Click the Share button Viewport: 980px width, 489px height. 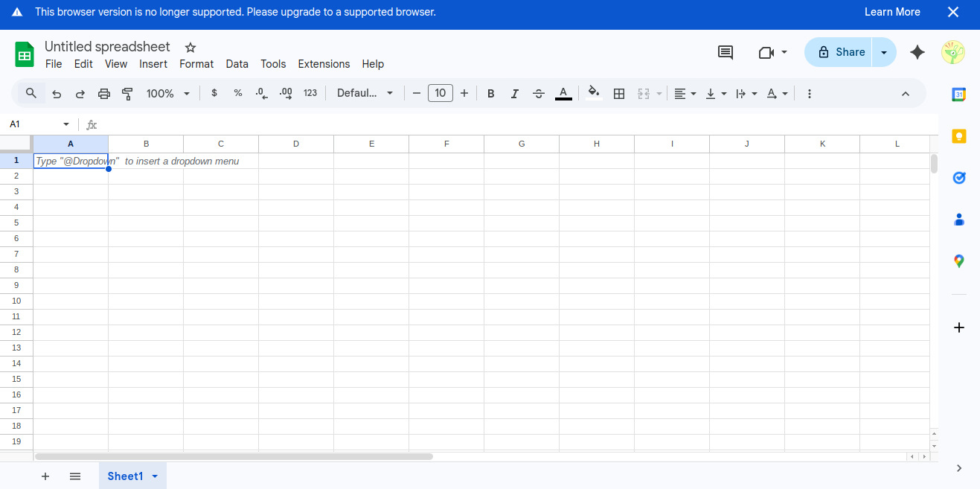pos(841,52)
